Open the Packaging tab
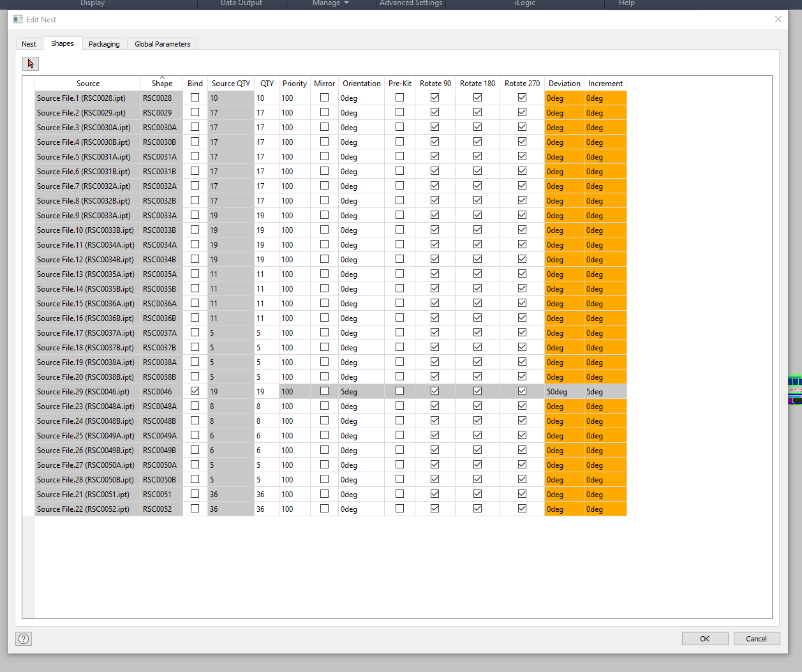Viewport: 802px width, 672px height. coord(104,43)
